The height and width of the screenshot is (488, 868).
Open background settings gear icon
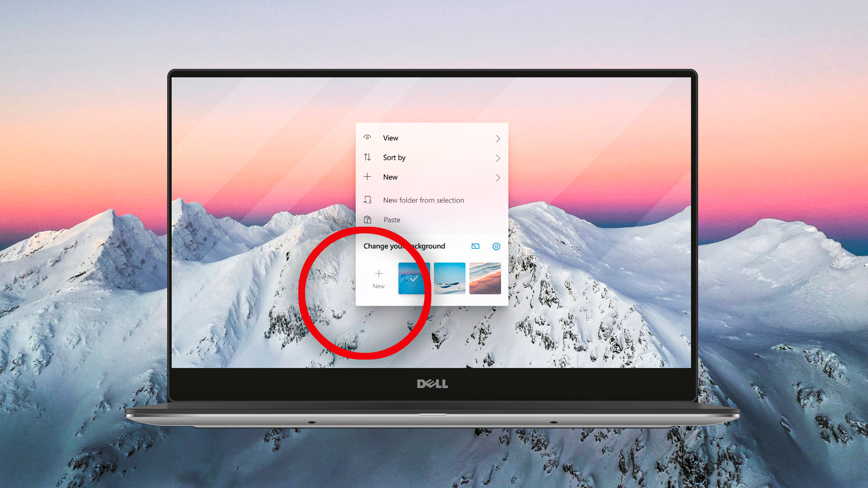coord(496,246)
